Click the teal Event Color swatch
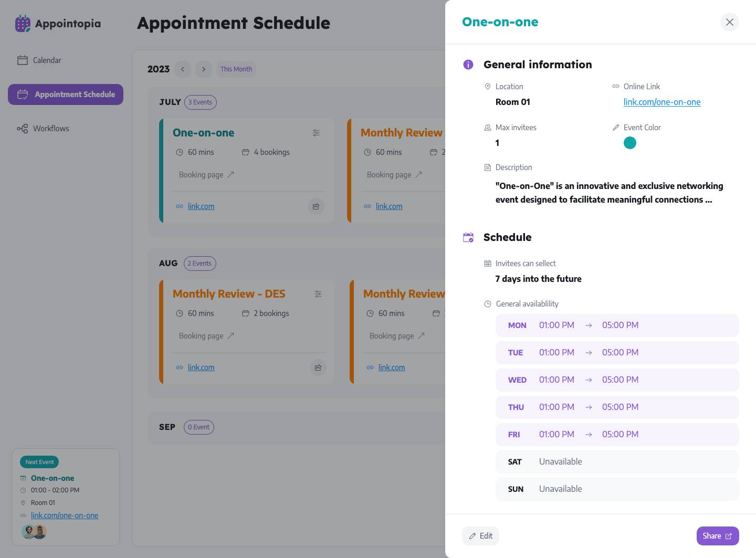756x558 pixels. tap(630, 143)
